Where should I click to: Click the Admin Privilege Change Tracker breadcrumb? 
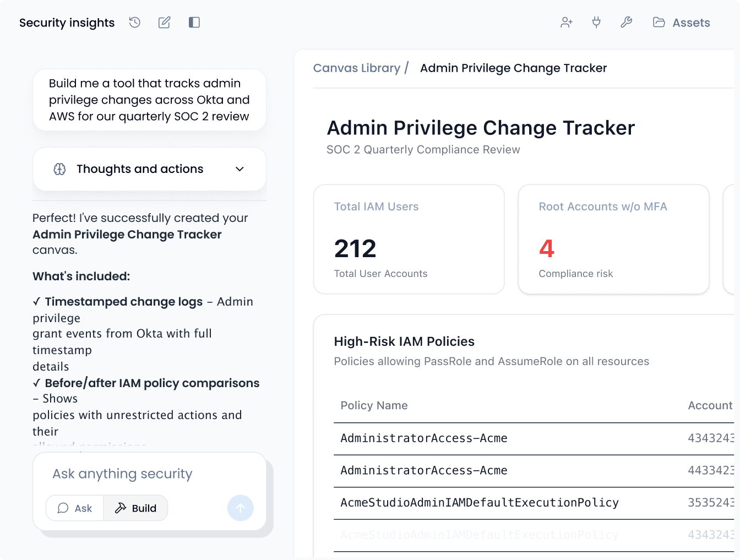tap(513, 68)
